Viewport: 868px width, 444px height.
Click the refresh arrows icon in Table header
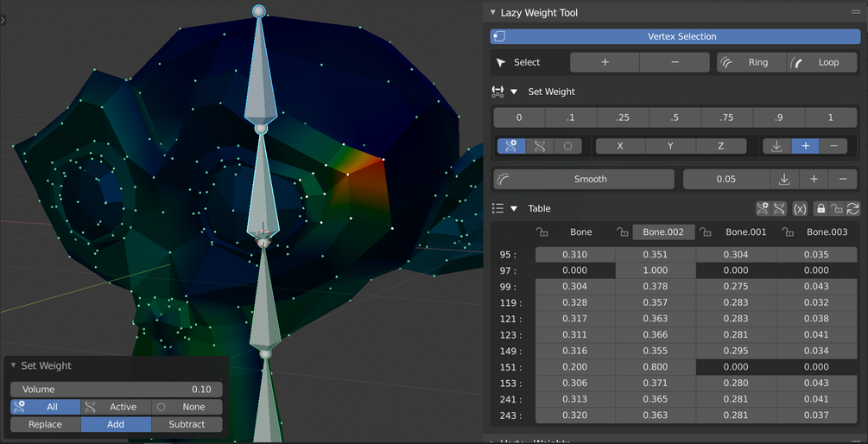853,209
